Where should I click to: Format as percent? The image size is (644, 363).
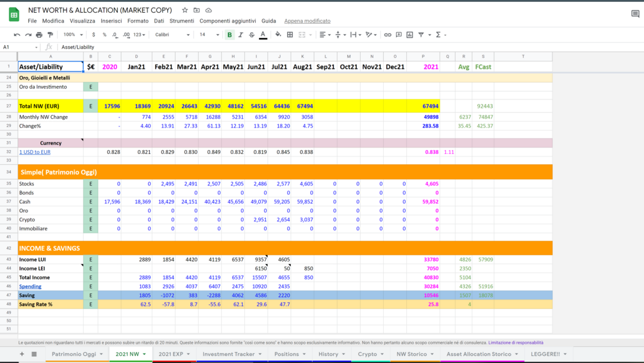tap(104, 35)
